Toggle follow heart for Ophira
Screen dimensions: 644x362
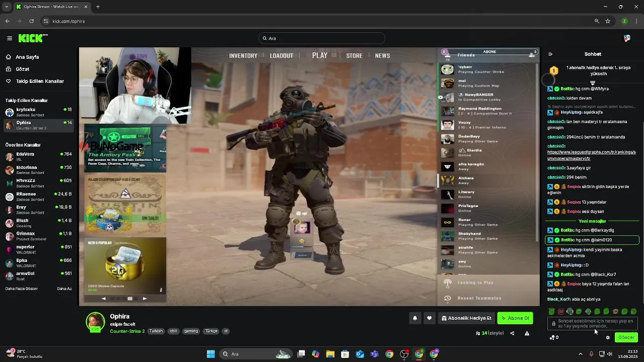[429, 318]
